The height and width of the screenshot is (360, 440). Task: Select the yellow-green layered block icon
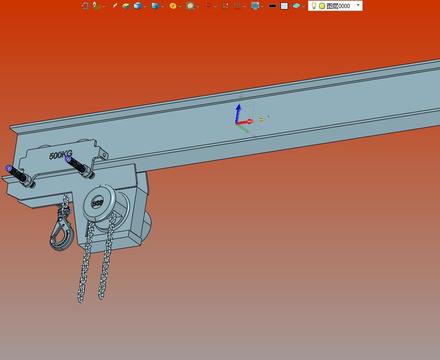126,6
